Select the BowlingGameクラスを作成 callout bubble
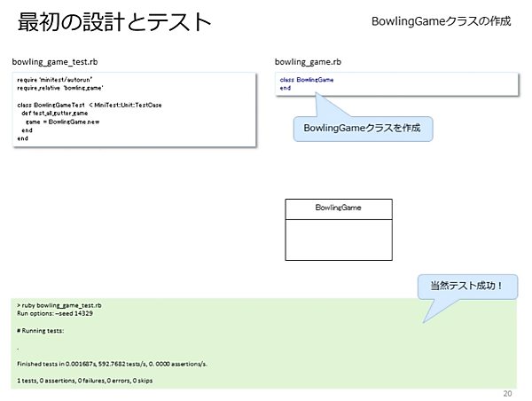The width and height of the screenshot is (532, 401). coord(363,129)
